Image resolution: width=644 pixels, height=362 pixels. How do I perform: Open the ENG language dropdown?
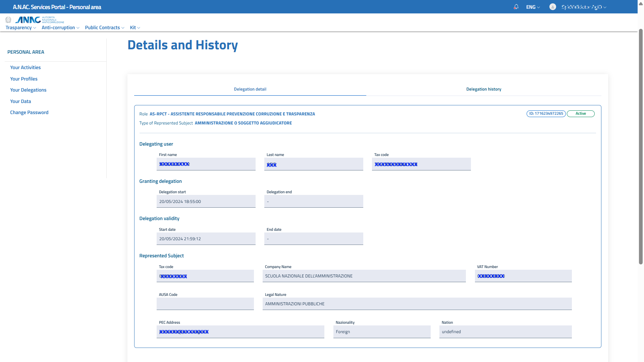pyautogui.click(x=533, y=7)
